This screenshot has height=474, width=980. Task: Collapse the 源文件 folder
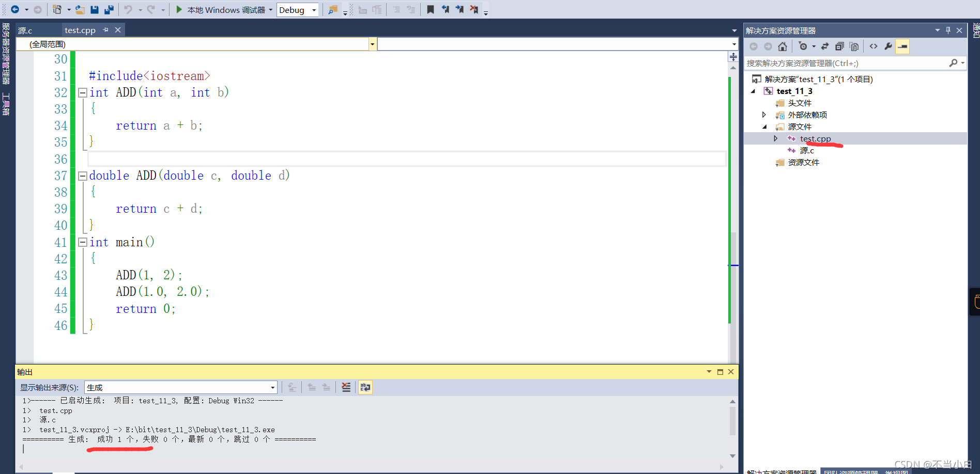click(x=764, y=127)
